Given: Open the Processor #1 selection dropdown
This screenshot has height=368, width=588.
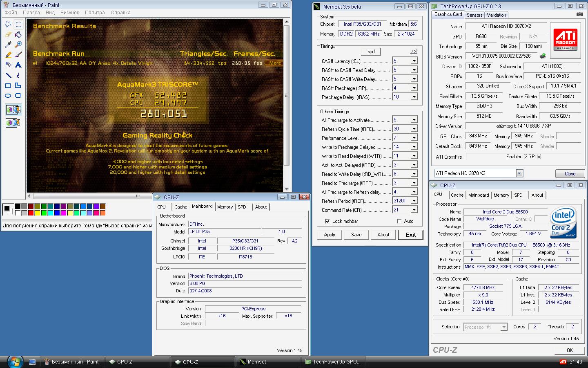Looking at the screenshot, I should [486, 327].
